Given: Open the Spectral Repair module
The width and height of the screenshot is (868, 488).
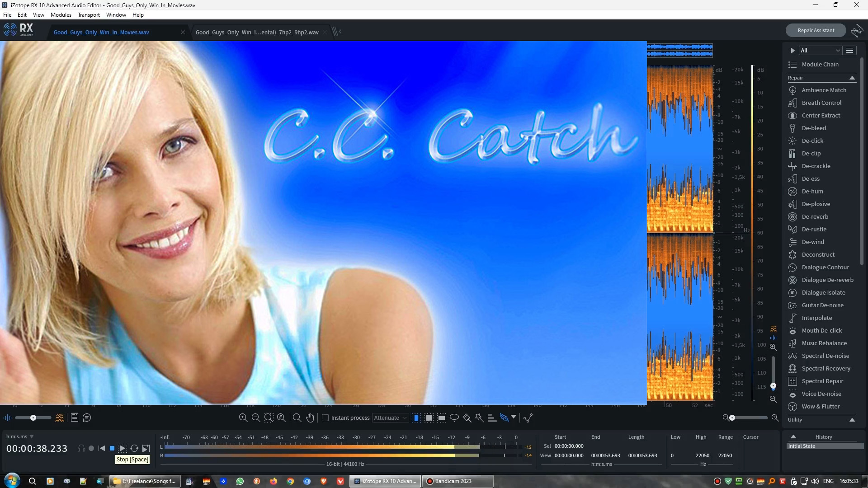Looking at the screenshot, I should click(822, 381).
